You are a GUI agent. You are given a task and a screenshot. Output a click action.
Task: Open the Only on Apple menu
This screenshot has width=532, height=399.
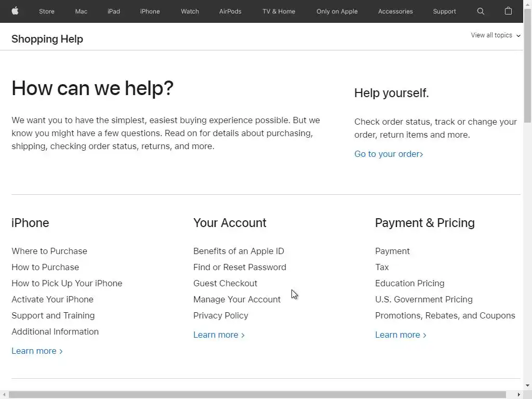point(337,11)
